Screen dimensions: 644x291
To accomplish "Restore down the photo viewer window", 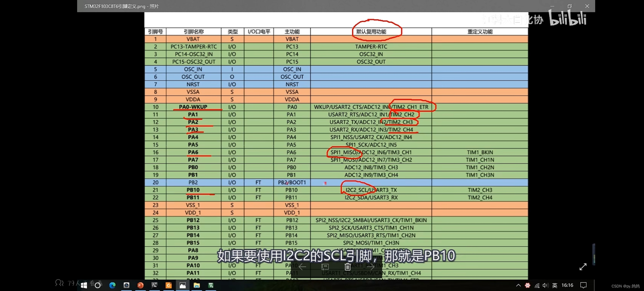I will (570, 6).
